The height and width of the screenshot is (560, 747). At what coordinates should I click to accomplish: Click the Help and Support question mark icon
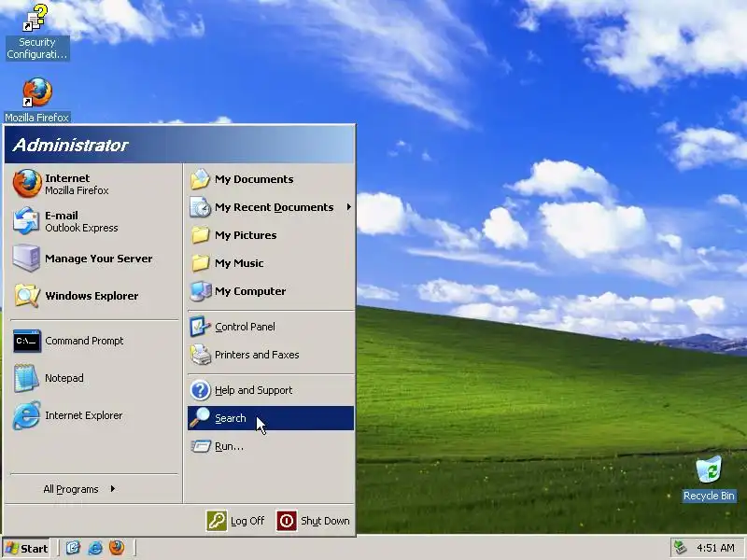200,390
